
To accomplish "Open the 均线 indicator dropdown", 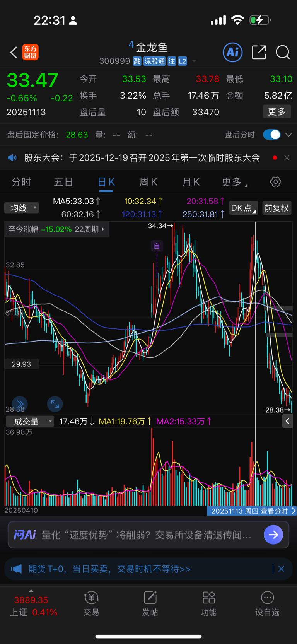I will (22, 208).
